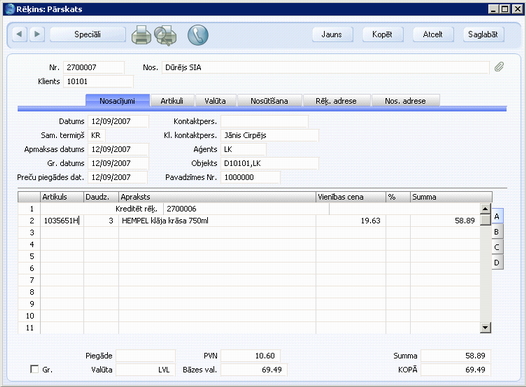Click the Aģents field LK
Viewport: 526px width, 387px height.
244,150
